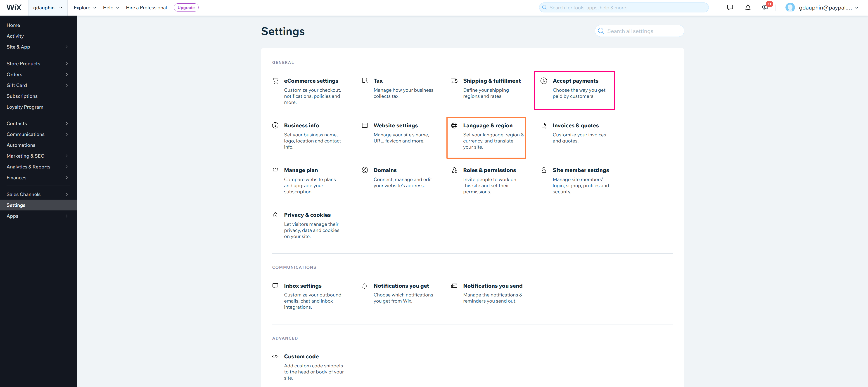Open the Hire a Professional link
This screenshot has width=868, height=387.
pos(146,7)
